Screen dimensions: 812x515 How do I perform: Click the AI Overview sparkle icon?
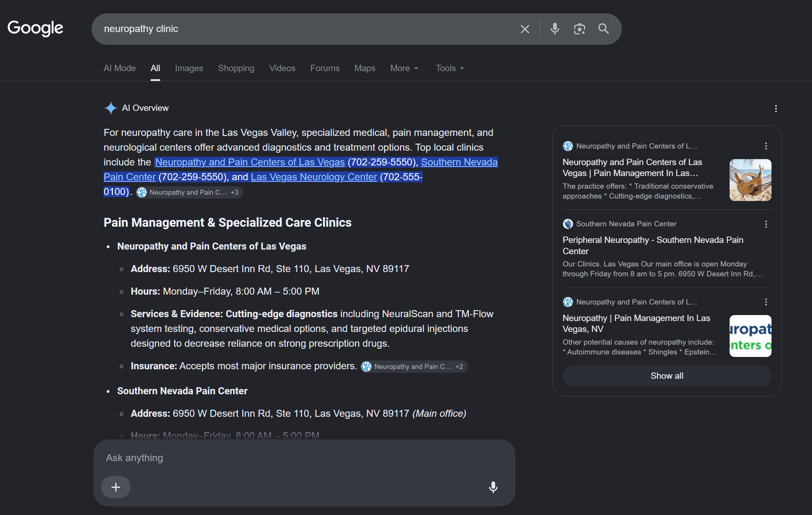coord(111,108)
